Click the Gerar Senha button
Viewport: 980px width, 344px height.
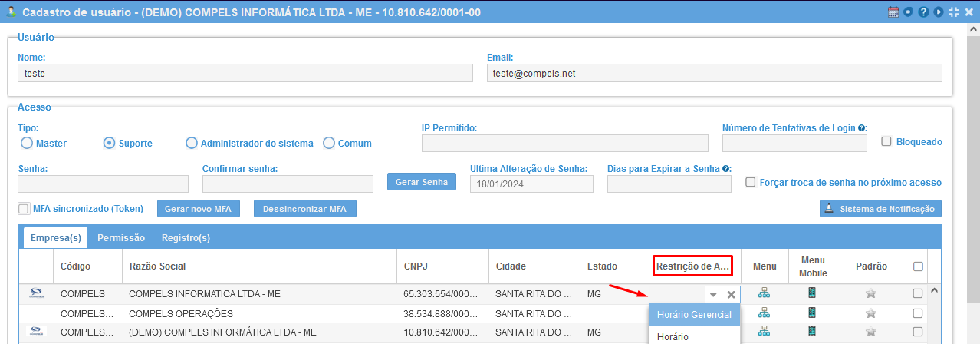tap(422, 182)
